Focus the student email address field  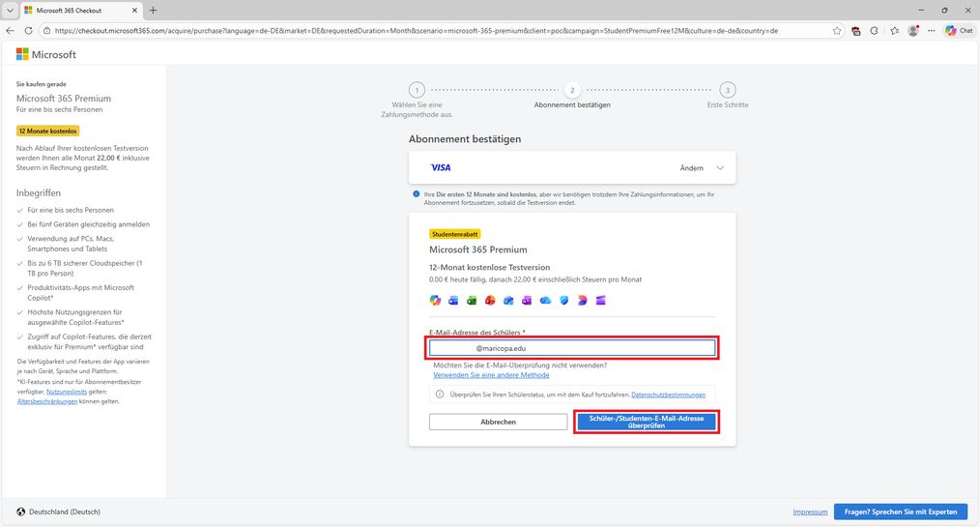(x=572, y=348)
